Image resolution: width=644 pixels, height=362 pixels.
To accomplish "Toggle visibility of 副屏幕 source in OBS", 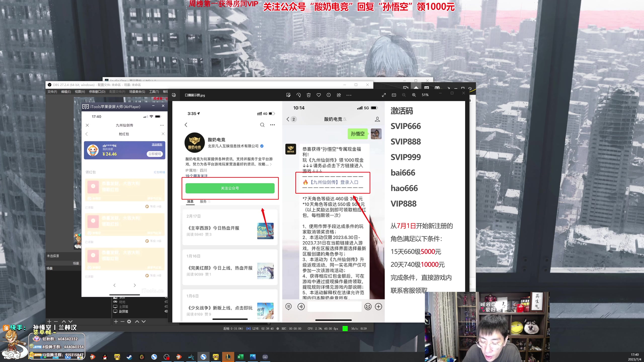I will pos(166,311).
